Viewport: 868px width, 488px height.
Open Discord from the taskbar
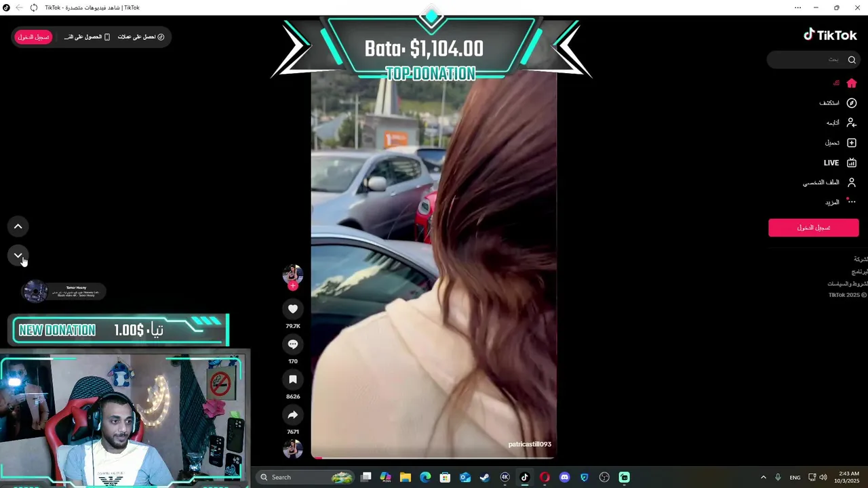[564, 477]
